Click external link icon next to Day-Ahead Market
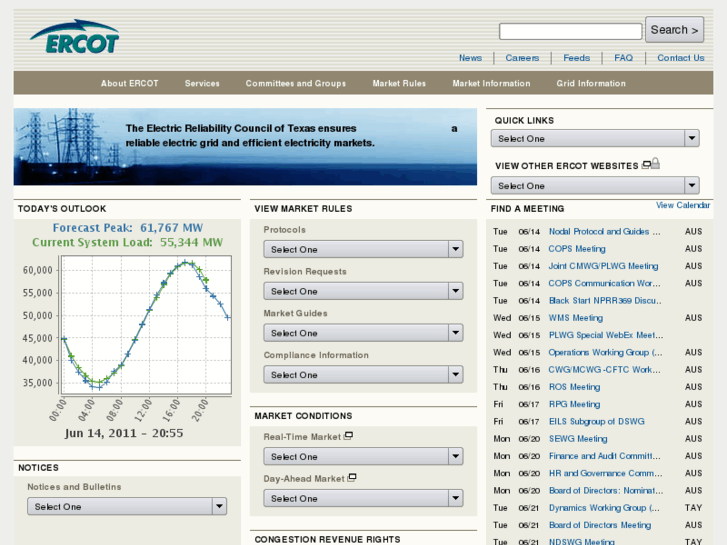 351,477
